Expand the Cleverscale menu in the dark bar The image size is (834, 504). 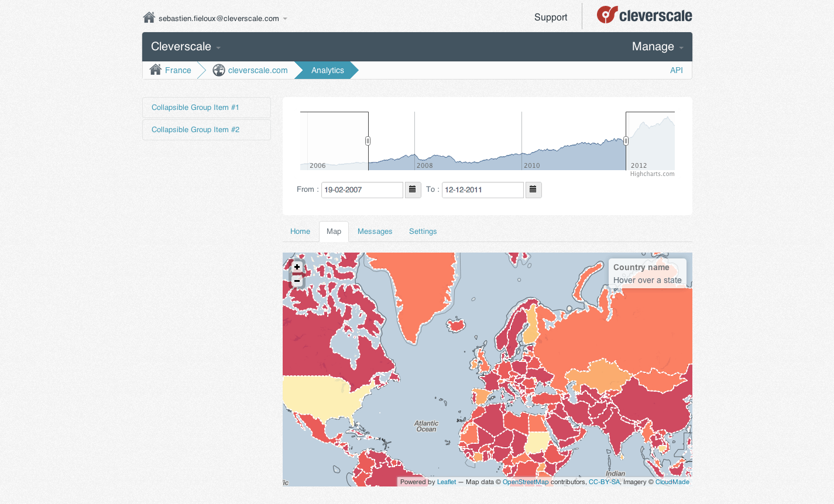[186, 47]
